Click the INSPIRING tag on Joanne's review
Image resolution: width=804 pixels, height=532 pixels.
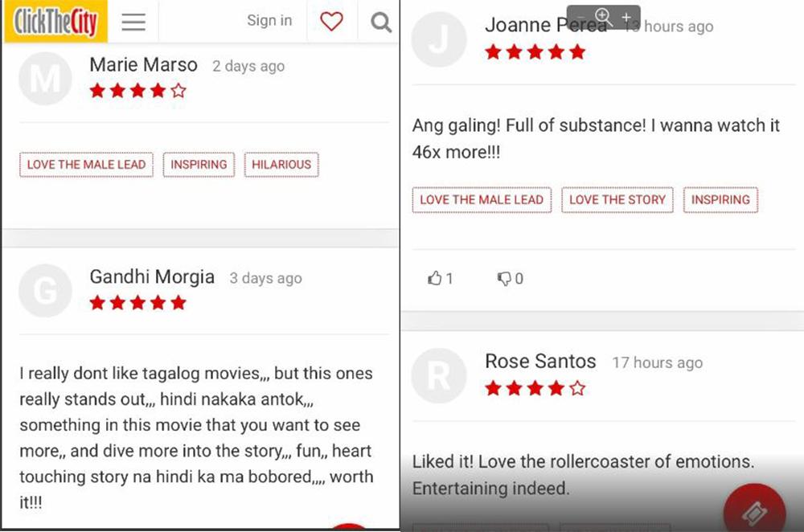(x=720, y=200)
